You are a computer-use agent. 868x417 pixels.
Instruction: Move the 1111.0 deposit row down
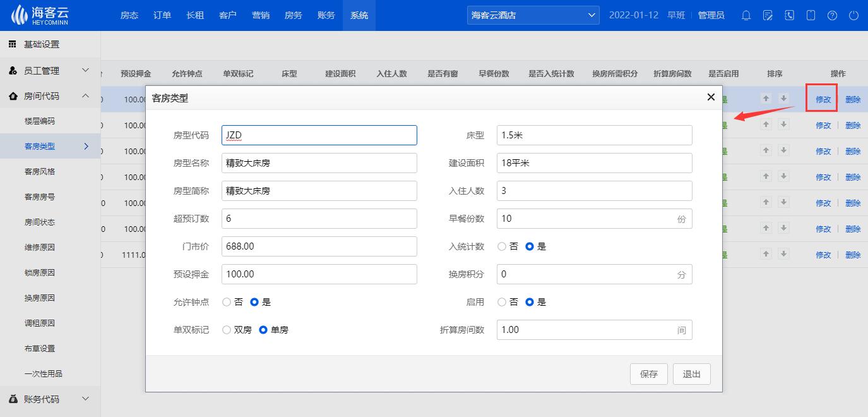(783, 254)
